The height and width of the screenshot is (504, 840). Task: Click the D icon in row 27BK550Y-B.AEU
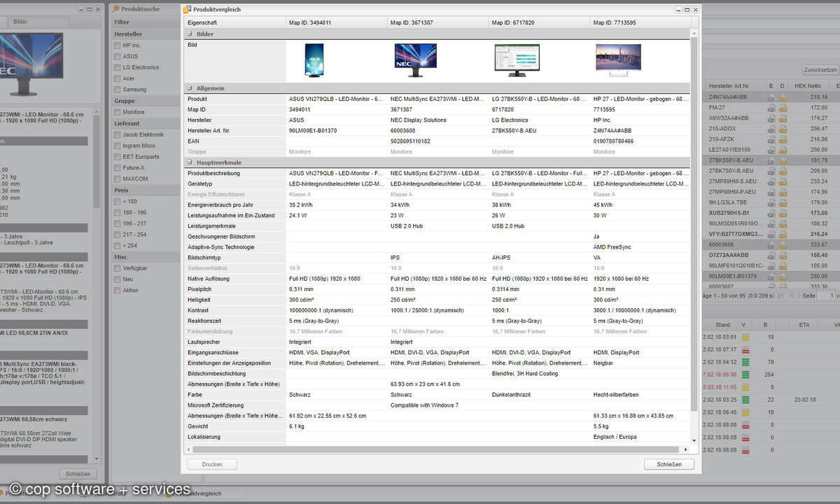tap(783, 160)
